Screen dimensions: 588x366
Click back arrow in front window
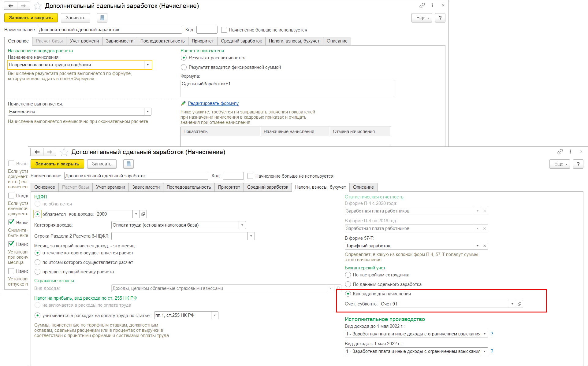pyautogui.click(x=37, y=152)
